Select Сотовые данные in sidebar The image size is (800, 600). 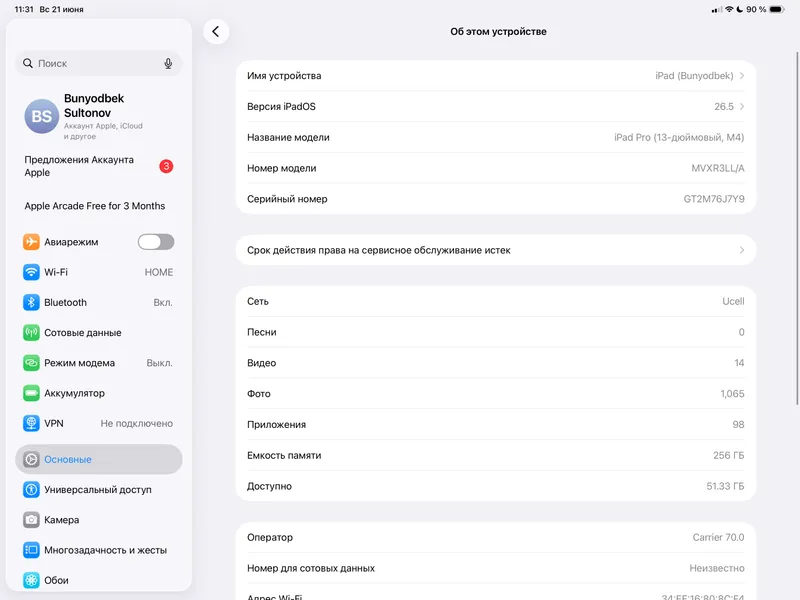point(99,333)
